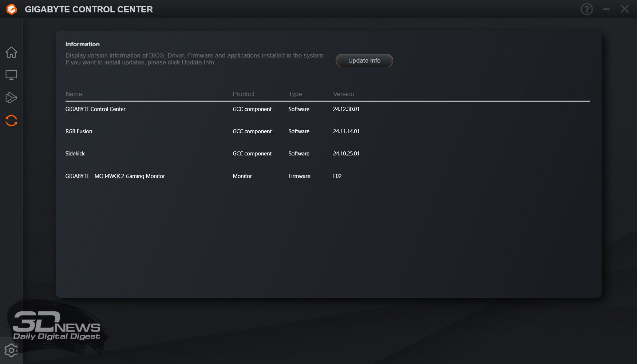Click Software type in Control Center row
The height and width of the screenshot is (364, 637).
pos(299,109)
